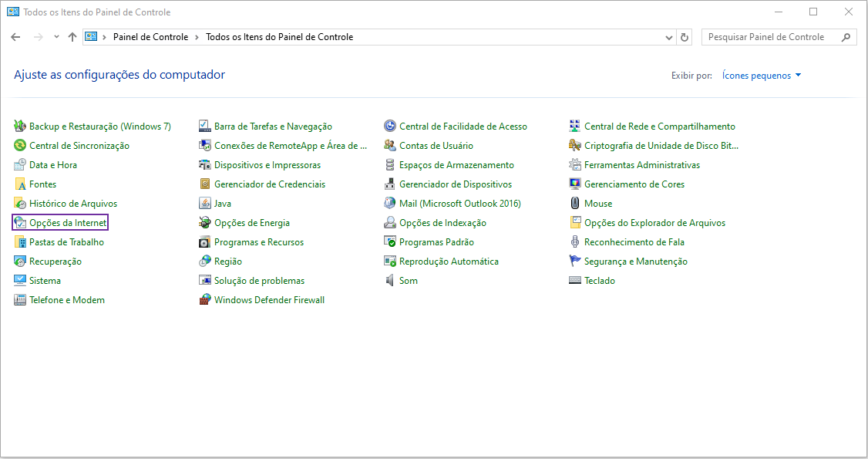Screen dimensions: 868x459
Task: Click Central de Facilidade de Acesso icon
Action: click(390, 127)
